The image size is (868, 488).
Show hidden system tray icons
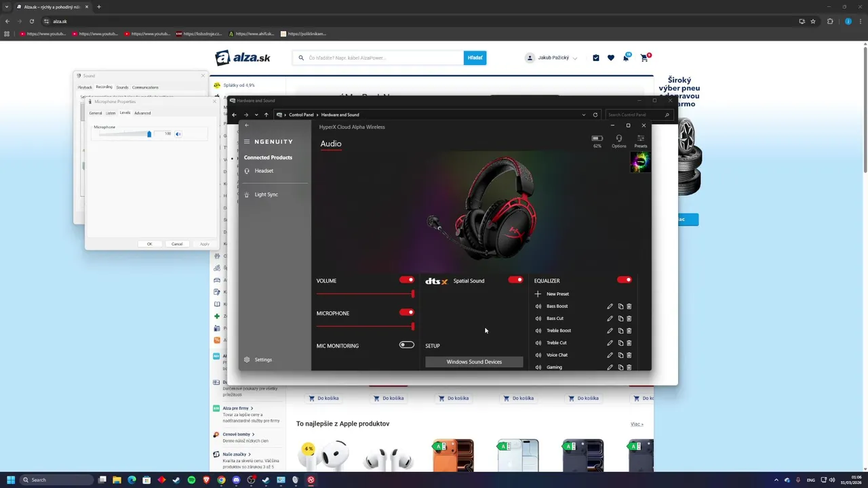(776, 480)
